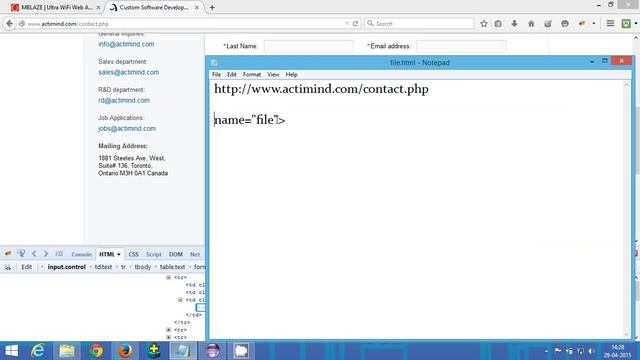640x360 pixels.
Task: Click the Notepad vertical scrollbar
Action: 627,209
